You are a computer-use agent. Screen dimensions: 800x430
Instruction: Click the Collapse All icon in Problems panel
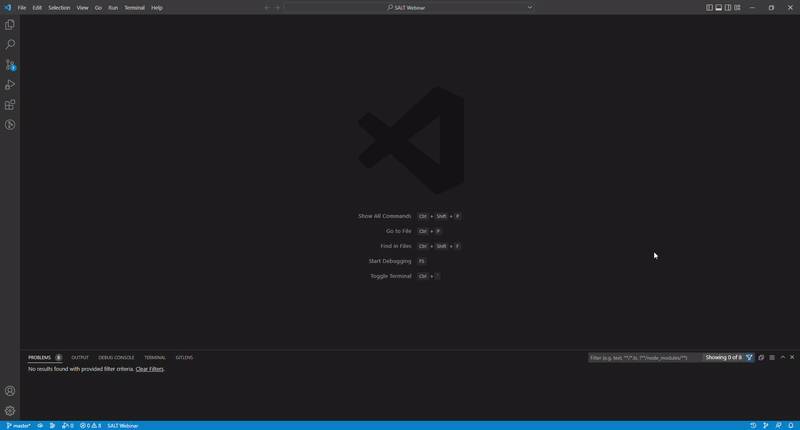click(761, 358)
